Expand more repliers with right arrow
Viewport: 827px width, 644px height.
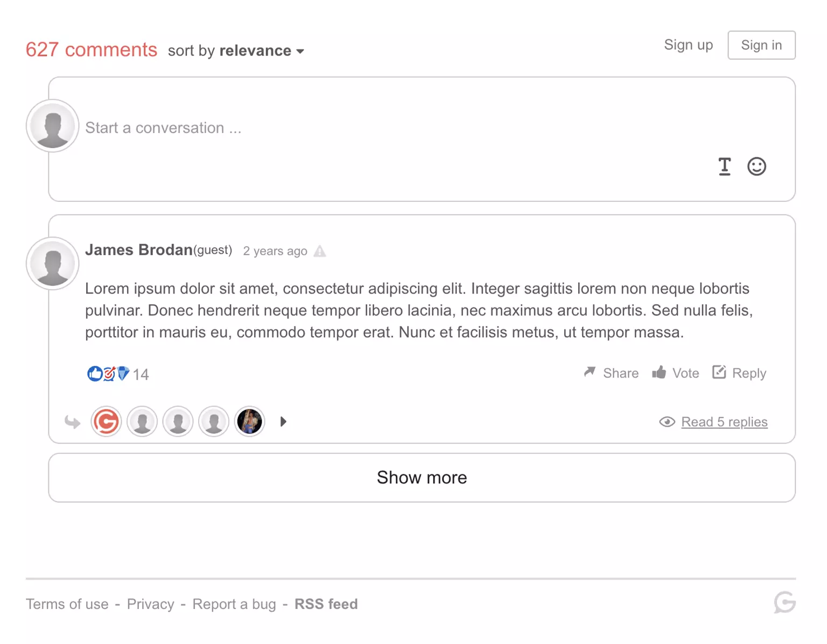coord(283,422)
